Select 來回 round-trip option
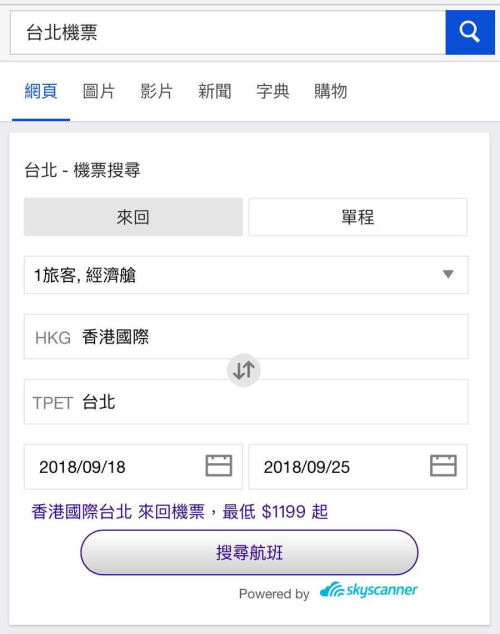 (133, 217)
